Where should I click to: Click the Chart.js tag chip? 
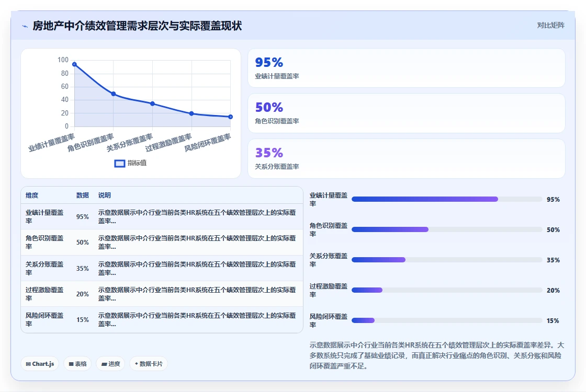point(40,364)
